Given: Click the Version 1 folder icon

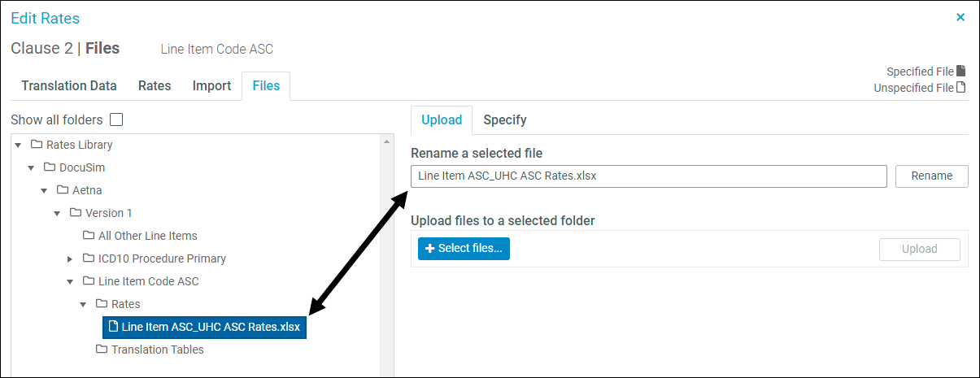Looking at the screenshot, I should [x=76, y=213].
